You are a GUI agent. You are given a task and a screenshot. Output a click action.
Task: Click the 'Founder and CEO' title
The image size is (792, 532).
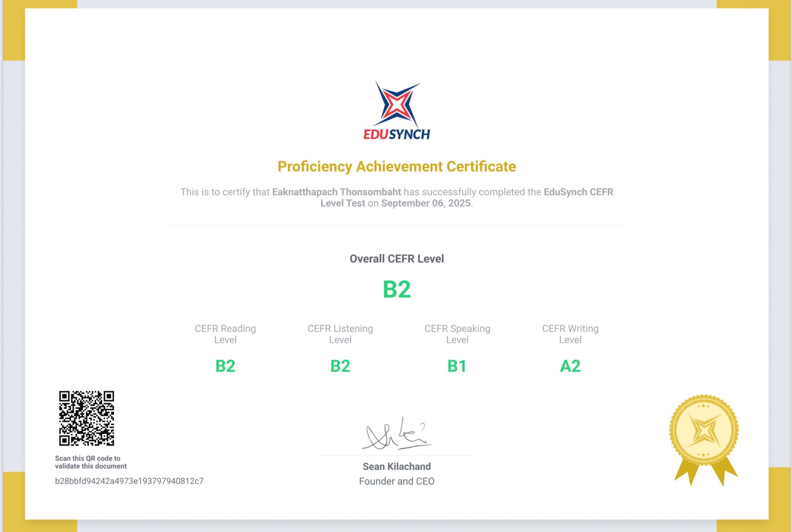[397, 481]
